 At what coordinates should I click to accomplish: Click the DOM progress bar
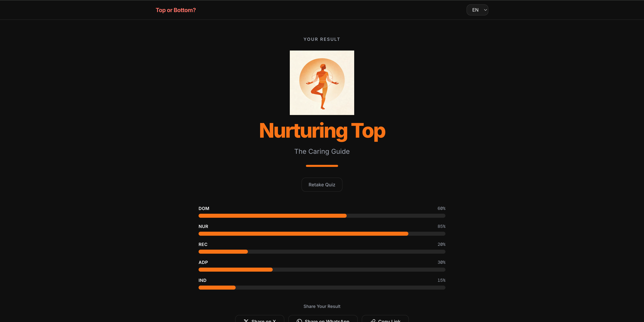(322, 216)
